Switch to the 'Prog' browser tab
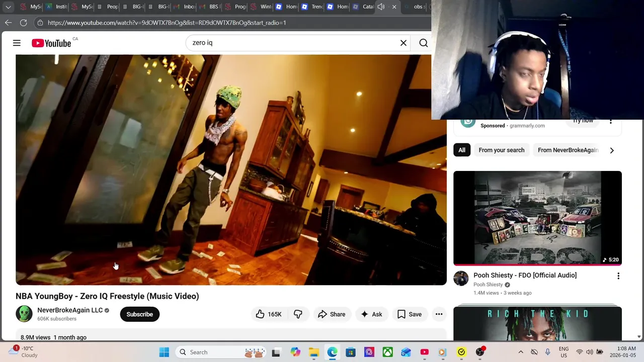Image resolution: width=644 pixels, height=362 pixels. 234,7
